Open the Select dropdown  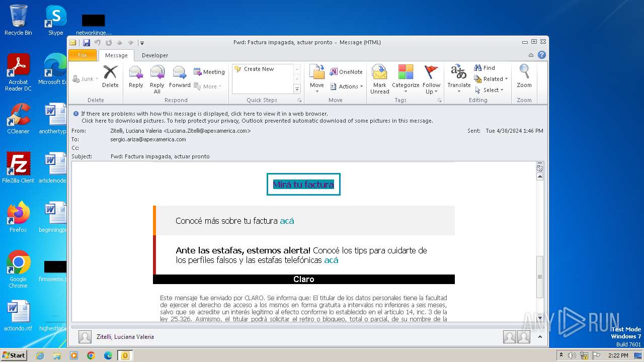(x=489, y=90)
